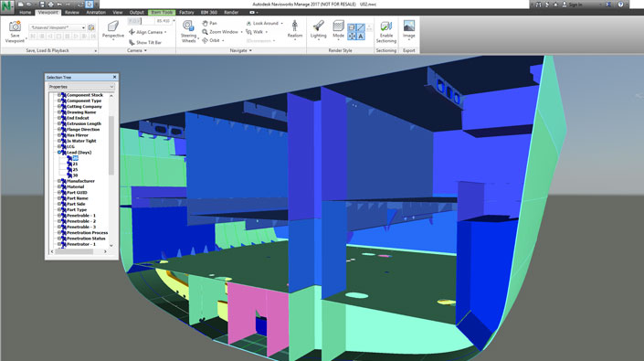This screenshot has width=644, height=361.
Task: Expand the Manufacturer tree node
Action: [x=59, y=181]
